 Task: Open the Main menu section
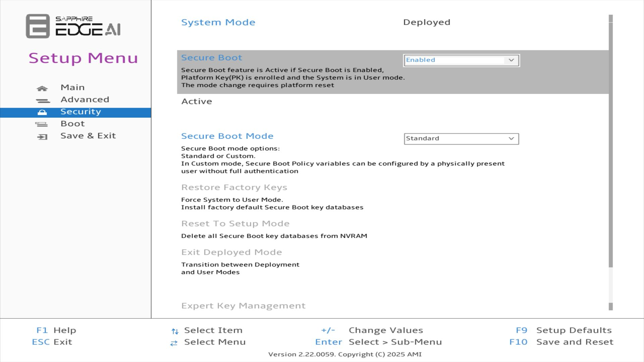[72, 87]
